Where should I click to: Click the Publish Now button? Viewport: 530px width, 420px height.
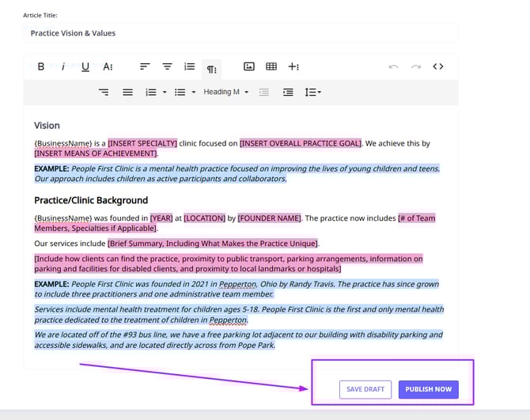click(428, 389)
